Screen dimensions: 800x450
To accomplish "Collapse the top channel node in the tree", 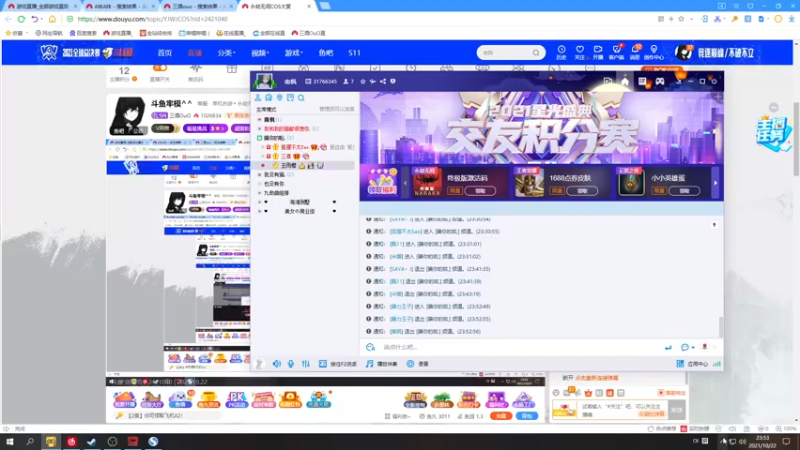I will point(260,119).
